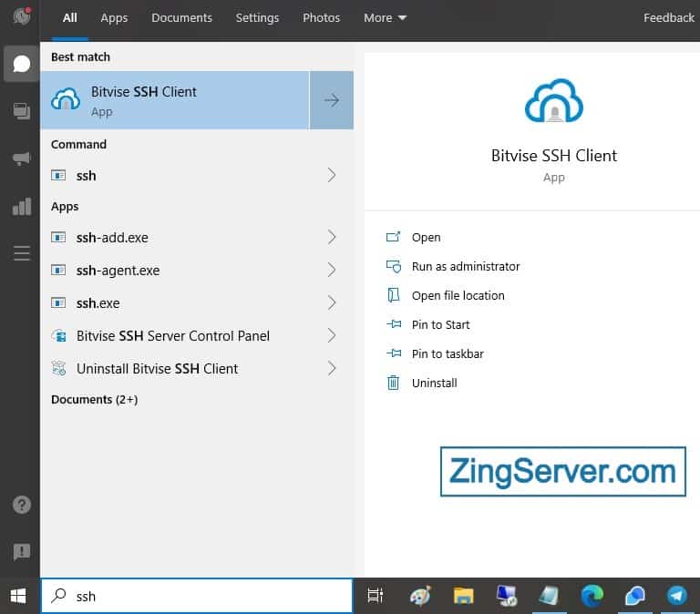Image resolution: width=700 pixels, height=614 pixels.
Task: Click the Uninstall trash can icon
Action: (394, 383)
